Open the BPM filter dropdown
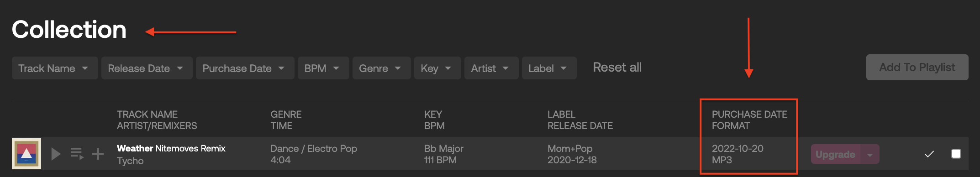 point(323,68)
